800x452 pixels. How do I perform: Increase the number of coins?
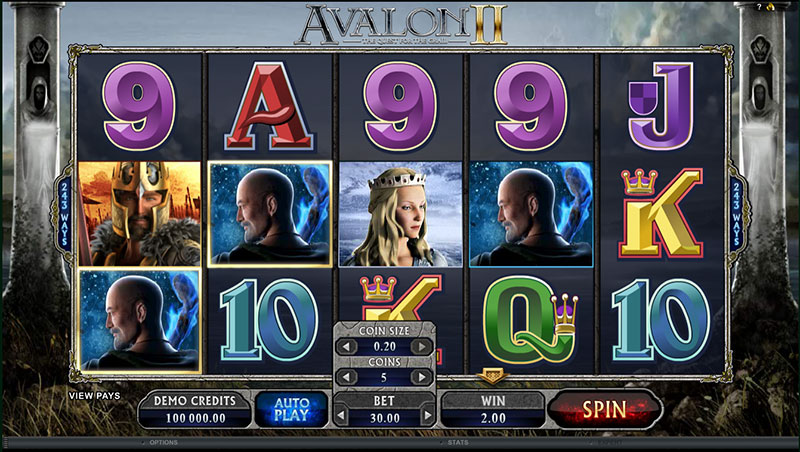tap(421, 377)
